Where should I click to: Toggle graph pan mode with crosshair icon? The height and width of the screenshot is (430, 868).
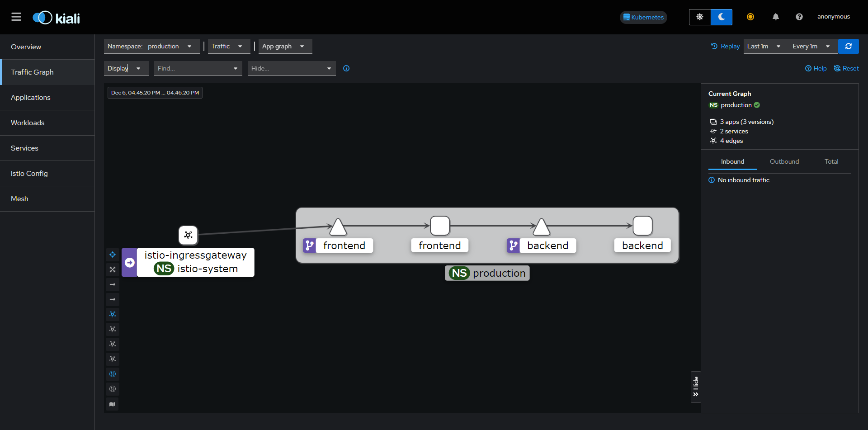(112, 254)
